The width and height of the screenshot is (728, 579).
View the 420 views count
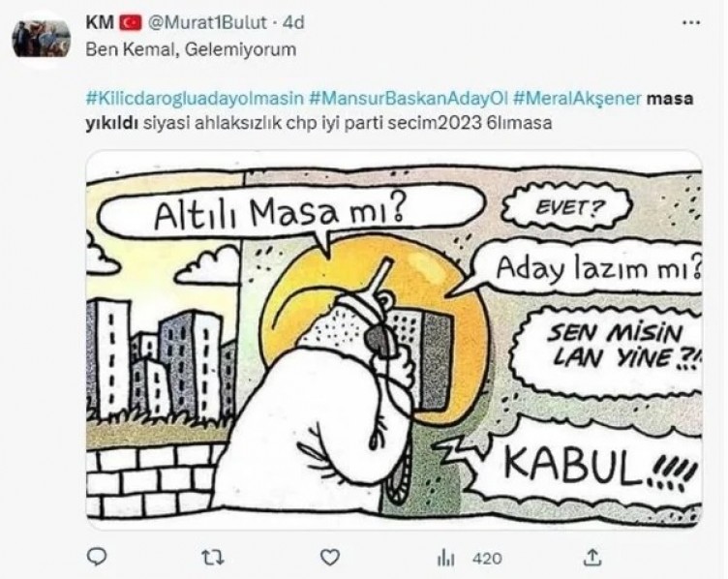coord(487,558)
